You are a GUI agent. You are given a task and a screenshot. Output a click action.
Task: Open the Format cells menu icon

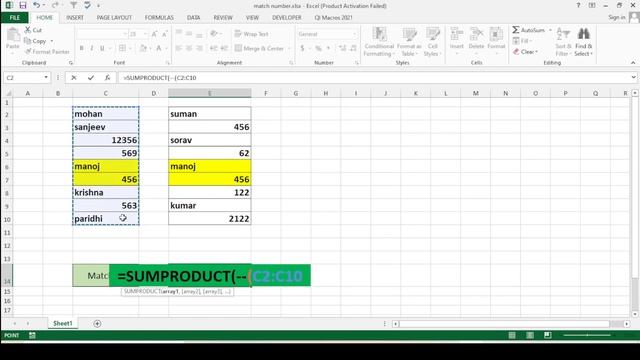coord(496,33)
